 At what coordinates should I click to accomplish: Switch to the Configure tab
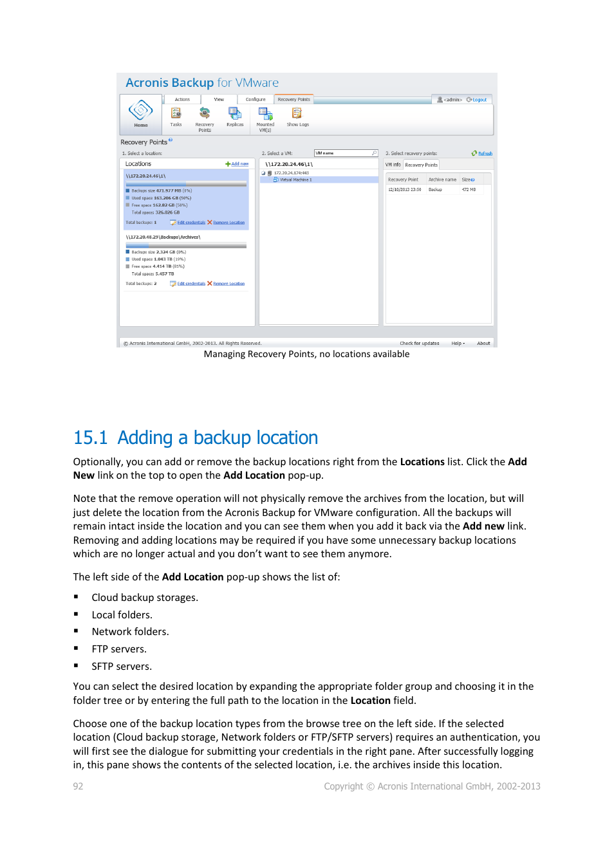coord(256,100)
